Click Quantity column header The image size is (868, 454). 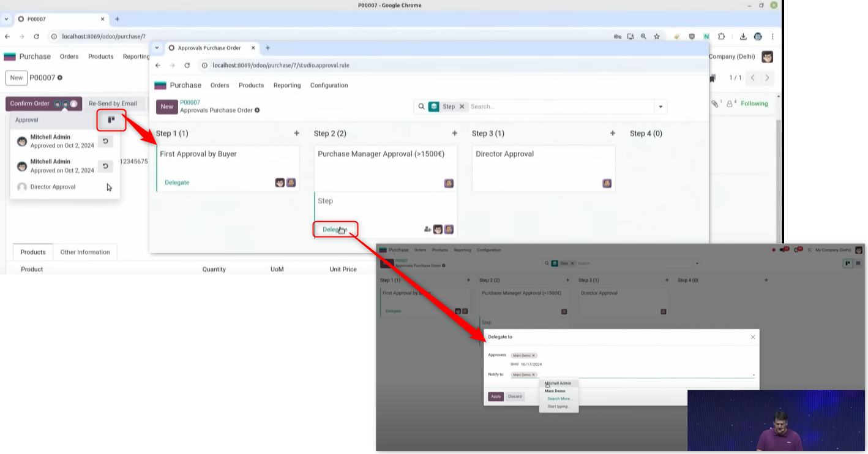(x=214, y=269)
